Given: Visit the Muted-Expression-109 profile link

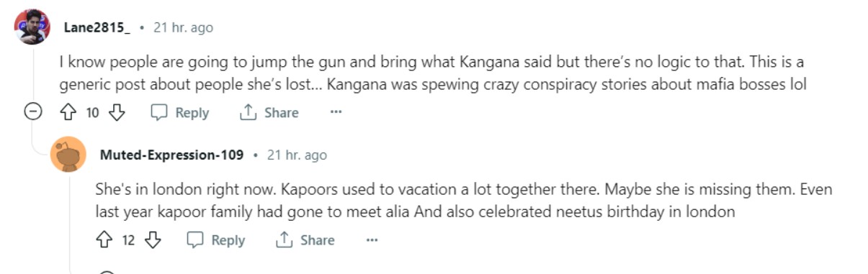Looking at the screenshot, I should pyautogui.click(x=171, y=155).
